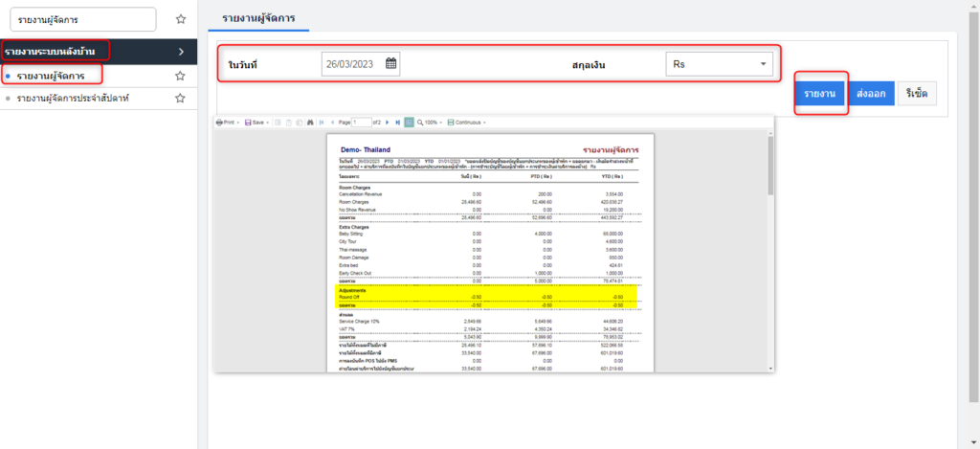Click Cancellation Revenue row label
This screenshot has width=980, height=449.
coord(360,193)
